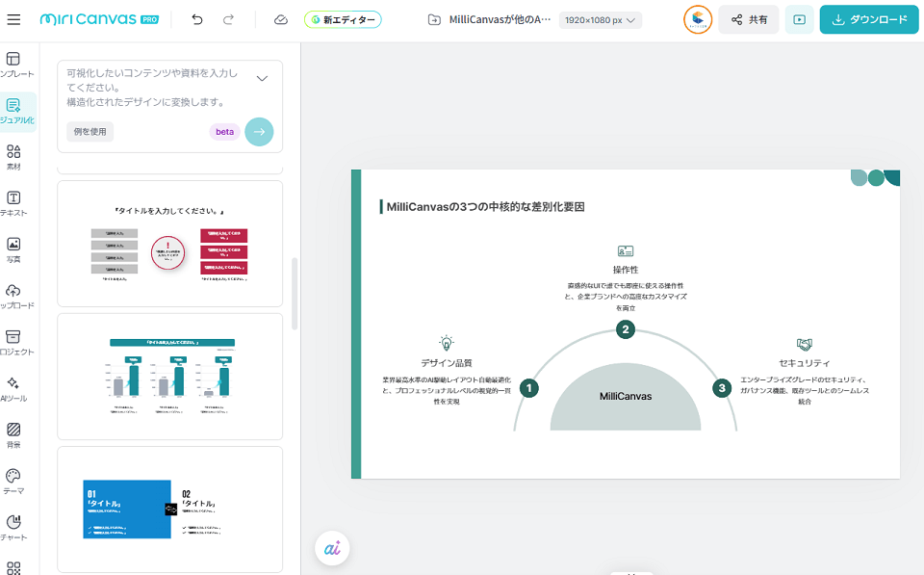
Task: Check the cloud save status icon
Action: [x=281, y=19]
